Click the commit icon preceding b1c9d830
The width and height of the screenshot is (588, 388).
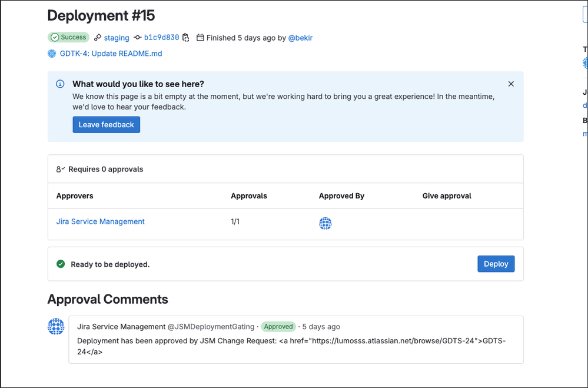(x=137, y=37)
